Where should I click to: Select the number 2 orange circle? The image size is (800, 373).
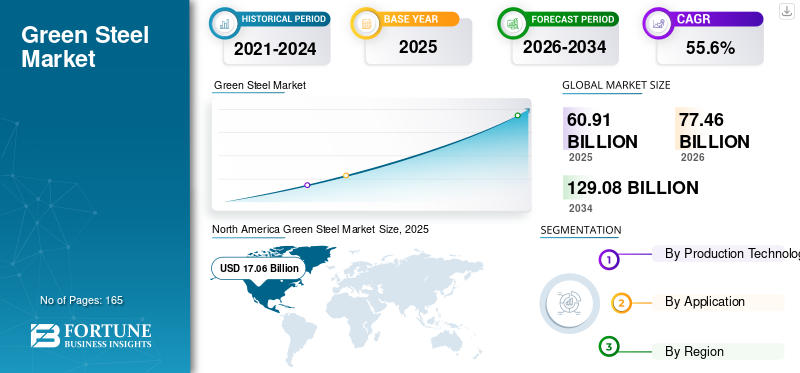pyautogui.click(x=621, y=304)
